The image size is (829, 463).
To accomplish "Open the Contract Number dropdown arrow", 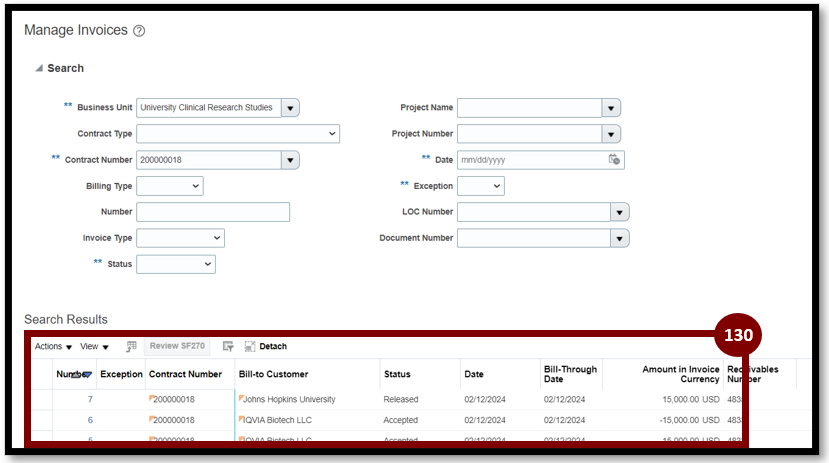I will coord(290,160).
